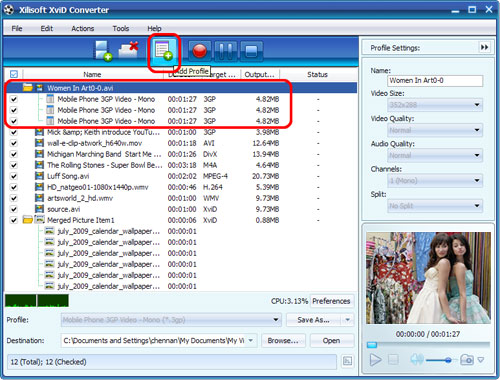Open the Actions menu
Screen dimensions: 500x380
(x=82, y=28)
